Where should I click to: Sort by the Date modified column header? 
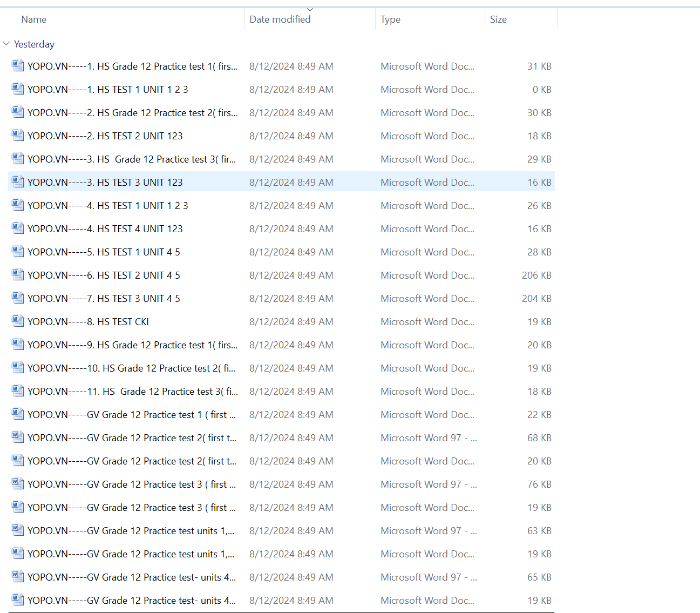280,19
